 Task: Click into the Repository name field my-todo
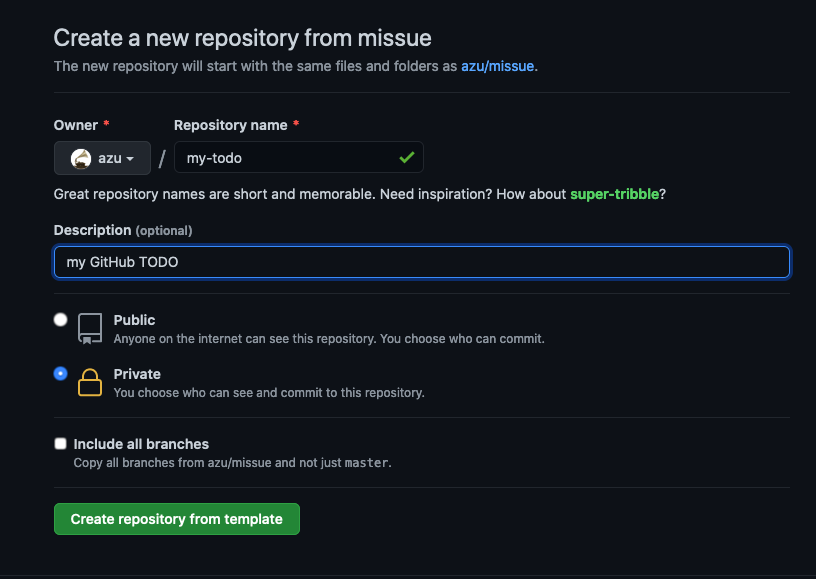coord(299,157)
